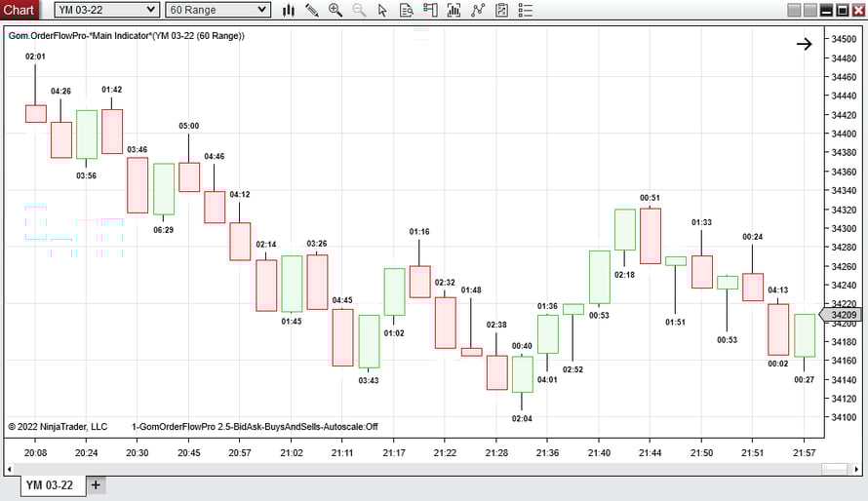Minimize the chart window

[826, 10]
